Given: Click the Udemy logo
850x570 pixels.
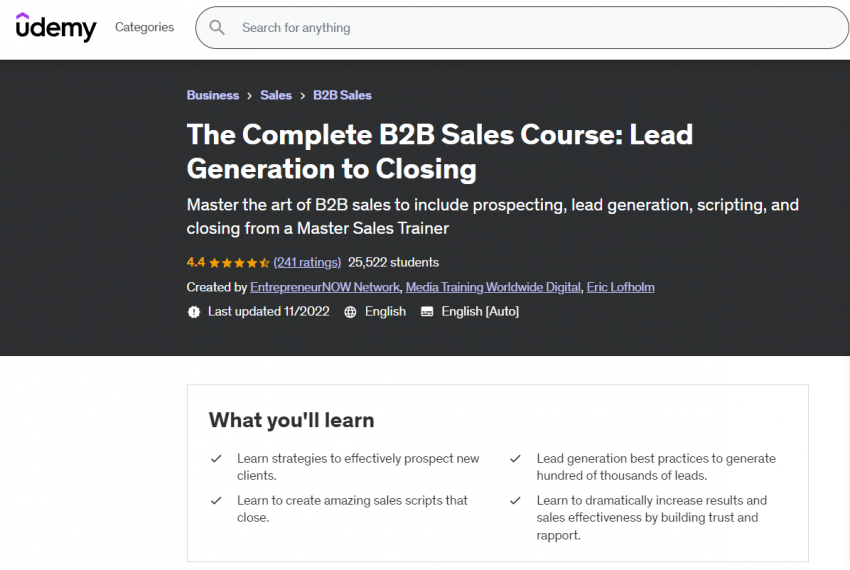Looking at the screenshot, I should coord(56,27).
